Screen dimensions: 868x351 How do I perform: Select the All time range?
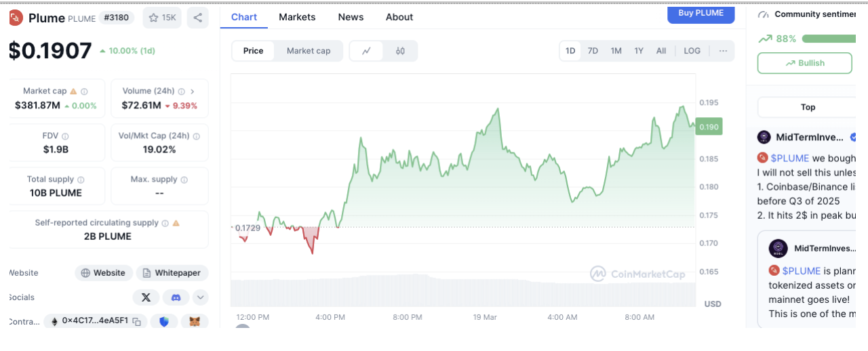[x=661, y=51]
